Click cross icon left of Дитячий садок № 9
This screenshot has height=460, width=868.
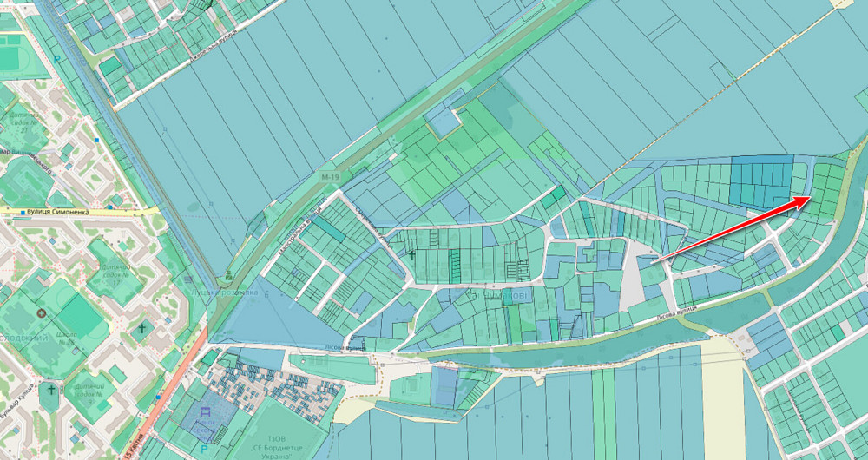point(52,391)
